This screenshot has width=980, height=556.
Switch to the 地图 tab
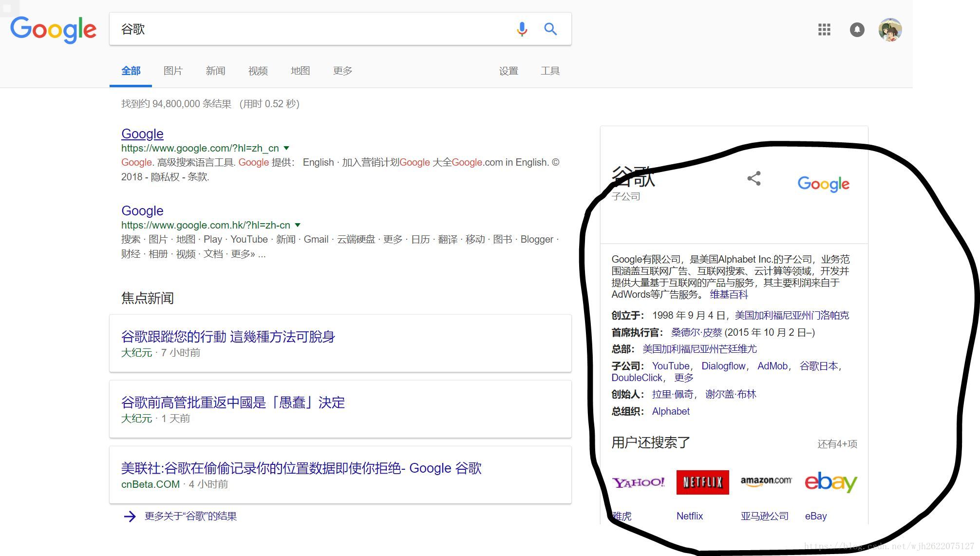pyautogui.click(x=300, y=71)
